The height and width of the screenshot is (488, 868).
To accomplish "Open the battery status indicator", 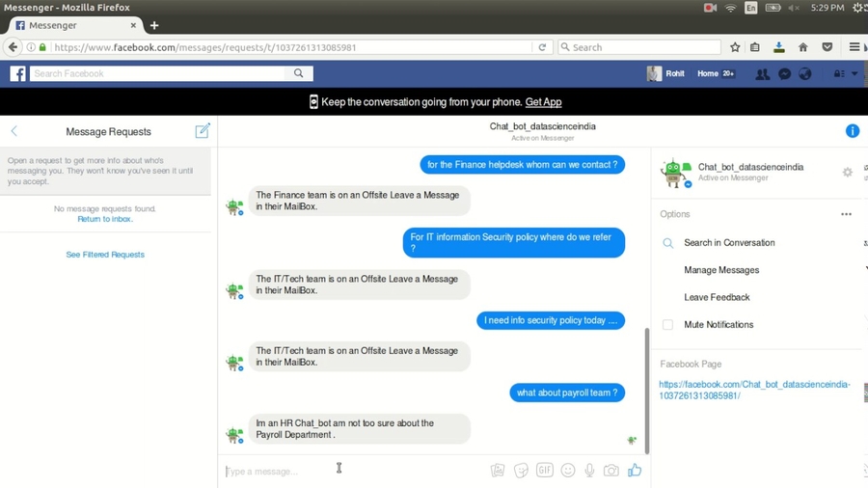I will [773, 8].
